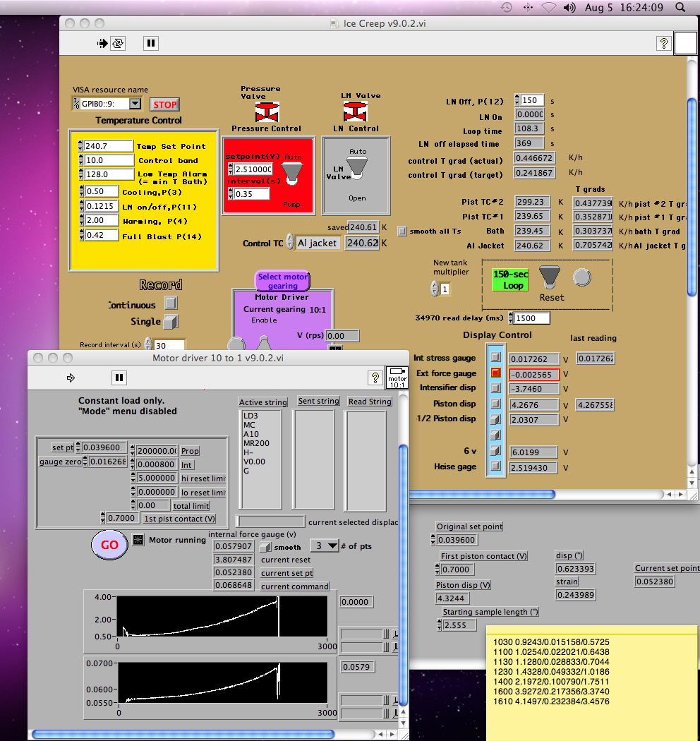Pause the Ice Creep VI execution
The width and height of the screenshot is (700, 741).
(150, 43)
